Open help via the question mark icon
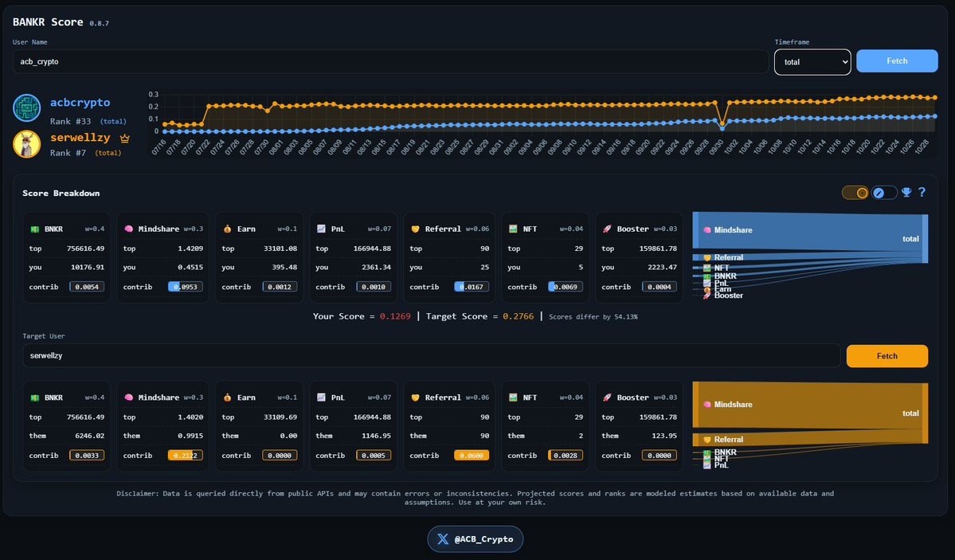The height and width of the screenshot is (560, 955). 922,193
